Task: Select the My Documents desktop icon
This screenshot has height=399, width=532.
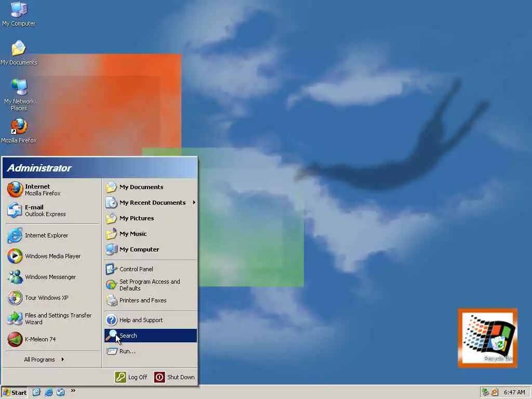Action: coord(19,52)
